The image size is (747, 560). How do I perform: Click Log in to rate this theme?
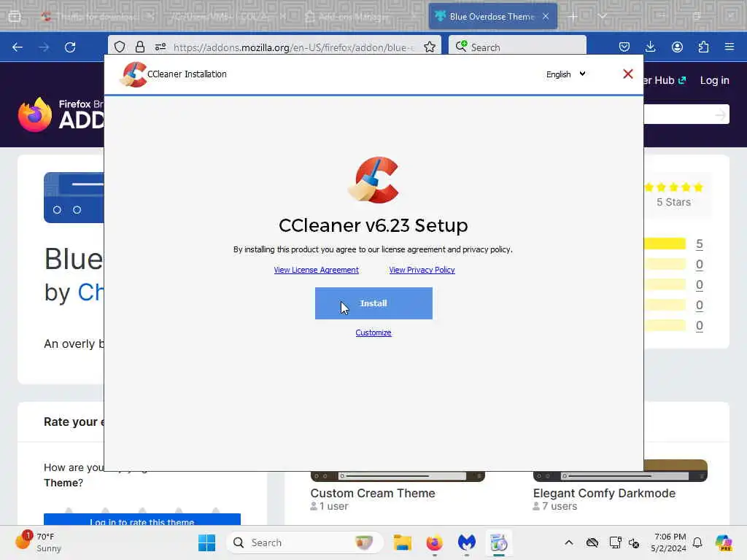pyautogui.click(x=142, y=520)
